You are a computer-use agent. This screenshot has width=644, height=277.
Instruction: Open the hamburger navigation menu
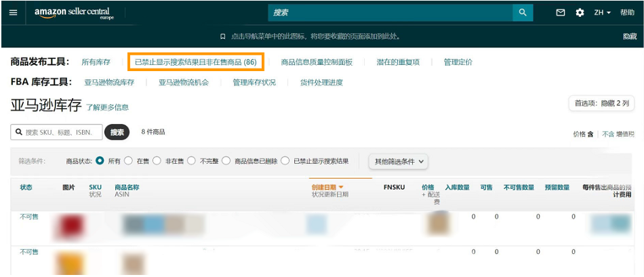click(x=13, y=13)
